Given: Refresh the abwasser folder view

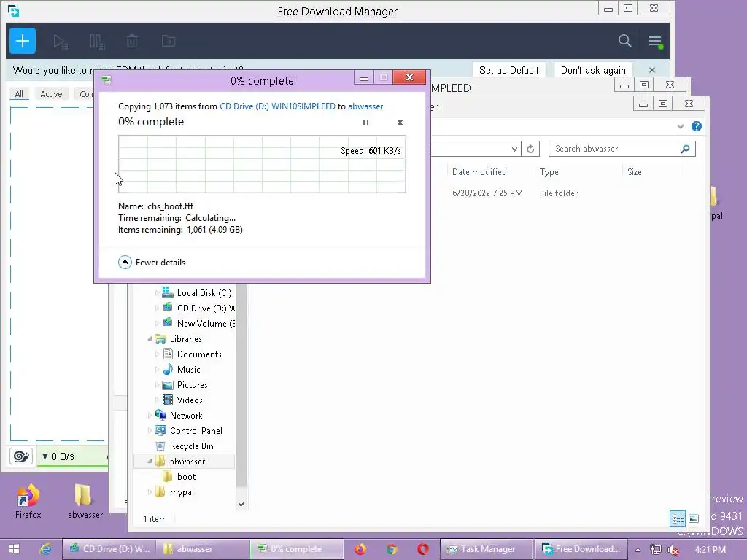Looking at the screenshot, I should pyautogui.click(x=530, y=149).
